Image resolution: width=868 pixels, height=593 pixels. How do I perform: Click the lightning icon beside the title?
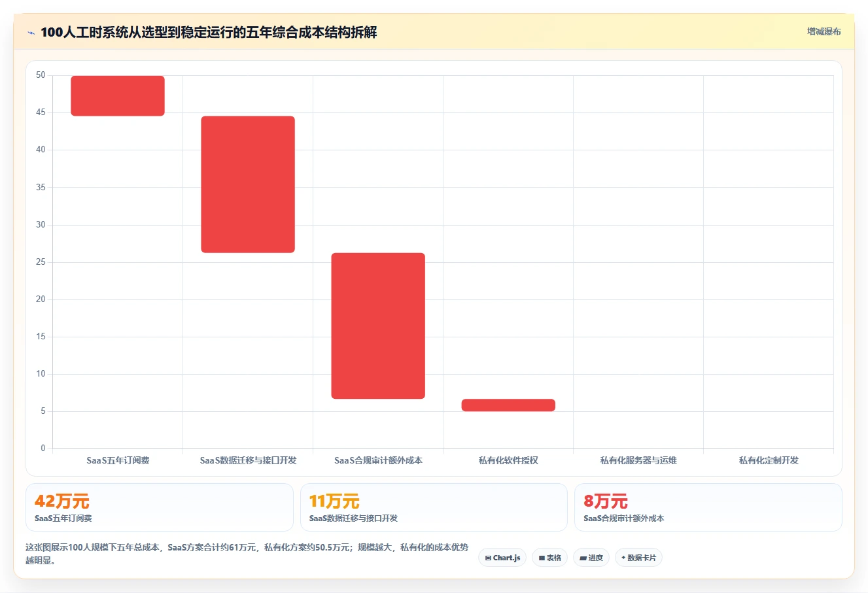pyautogui.click(x=31, y=33)
